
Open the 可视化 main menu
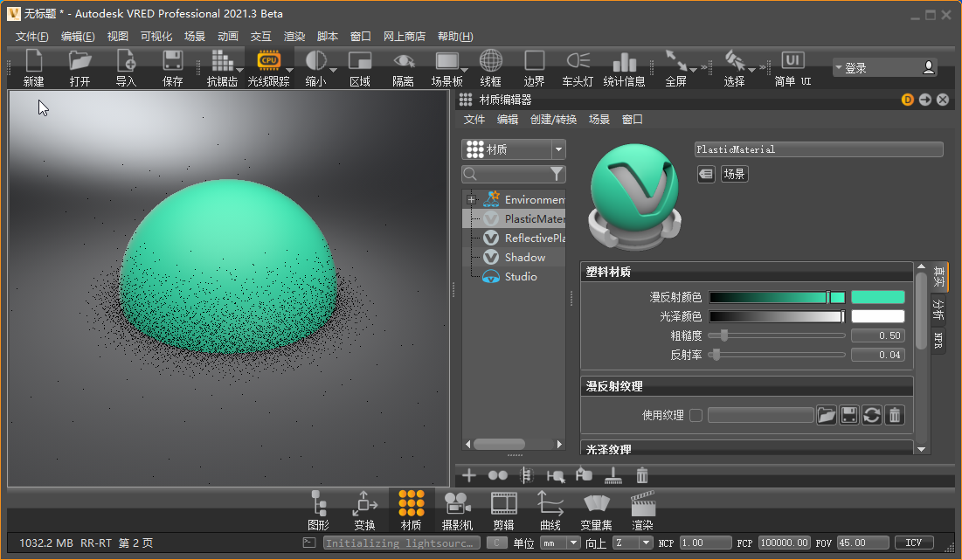click(x=156, y=36)
